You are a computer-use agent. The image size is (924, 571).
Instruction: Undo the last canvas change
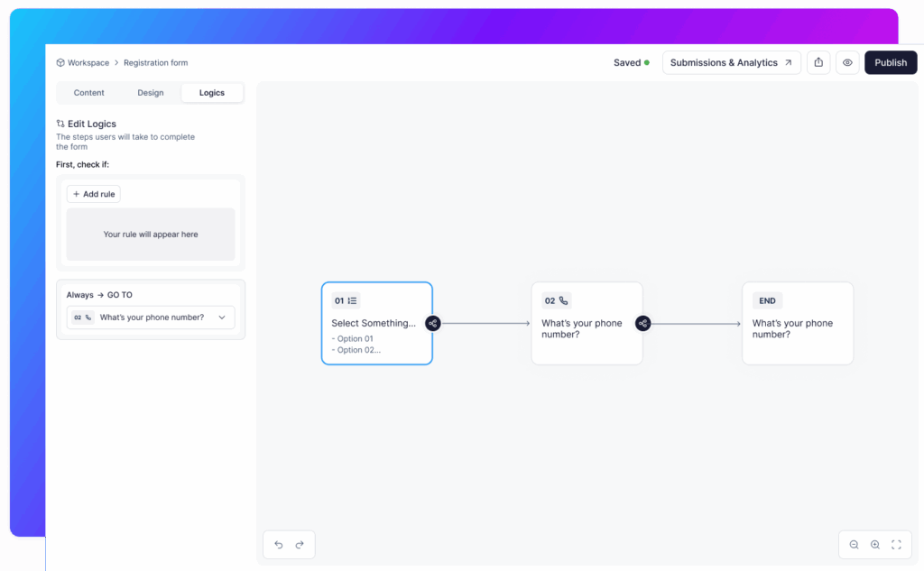(x=278, y=544)
